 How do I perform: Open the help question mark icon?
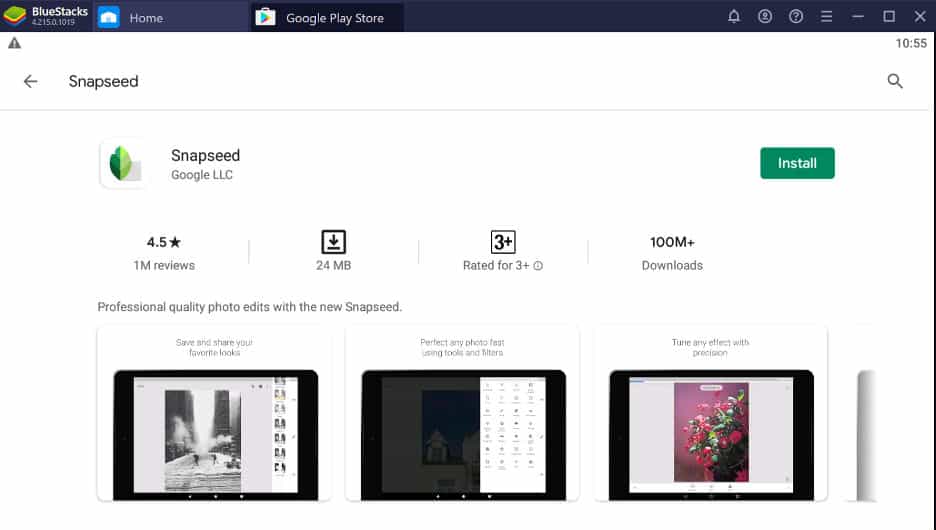tap(796, 17)
